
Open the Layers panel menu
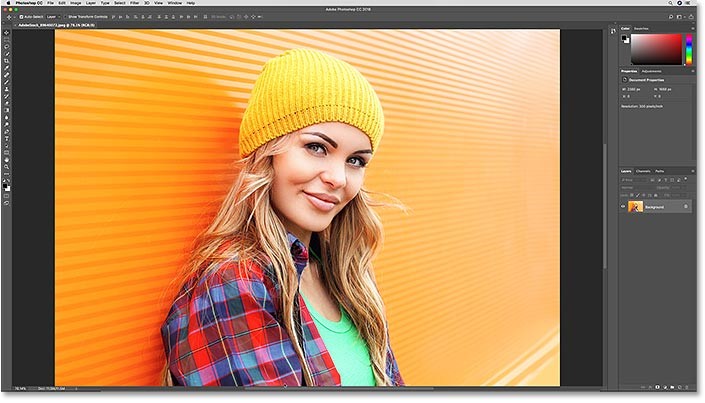(693, 171)
